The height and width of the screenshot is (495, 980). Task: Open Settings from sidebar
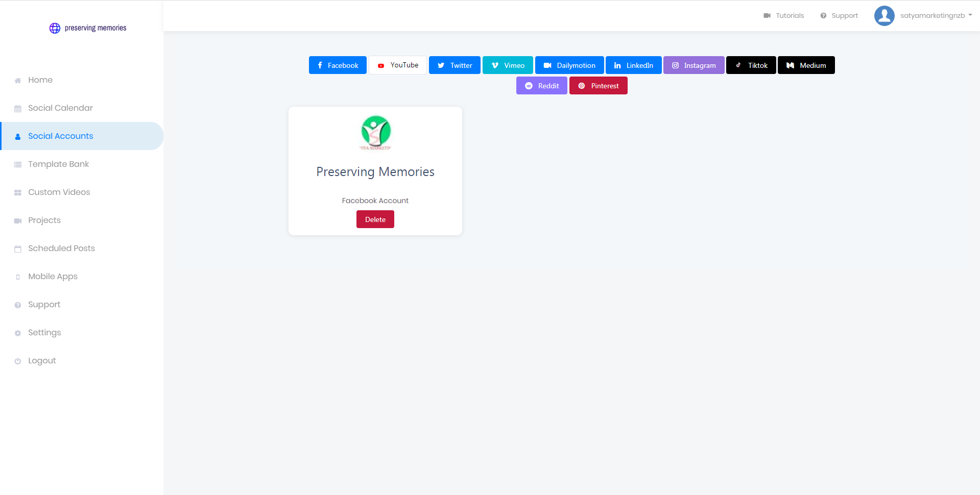[x=82, y=333]
